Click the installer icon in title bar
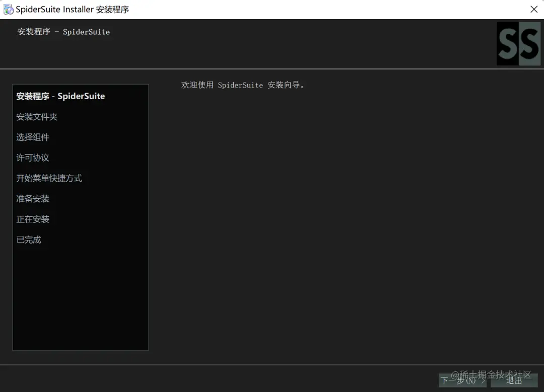Image resolution: width=544 pixels, height=392 pixels. (9, 10)
